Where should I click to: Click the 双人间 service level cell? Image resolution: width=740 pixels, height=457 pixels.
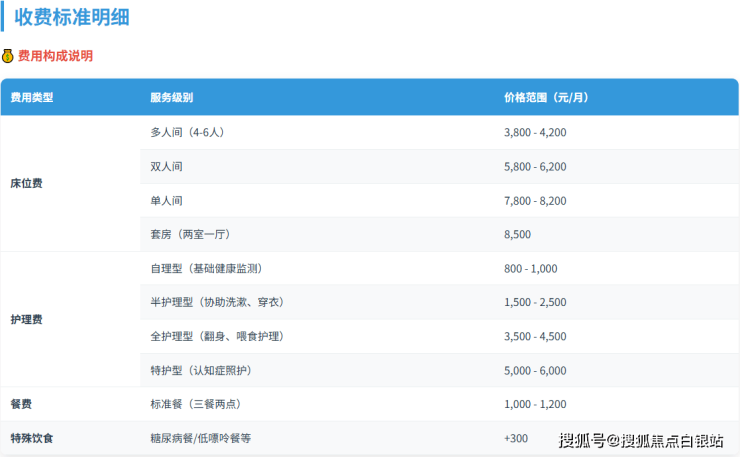click(x=166, y=166)
